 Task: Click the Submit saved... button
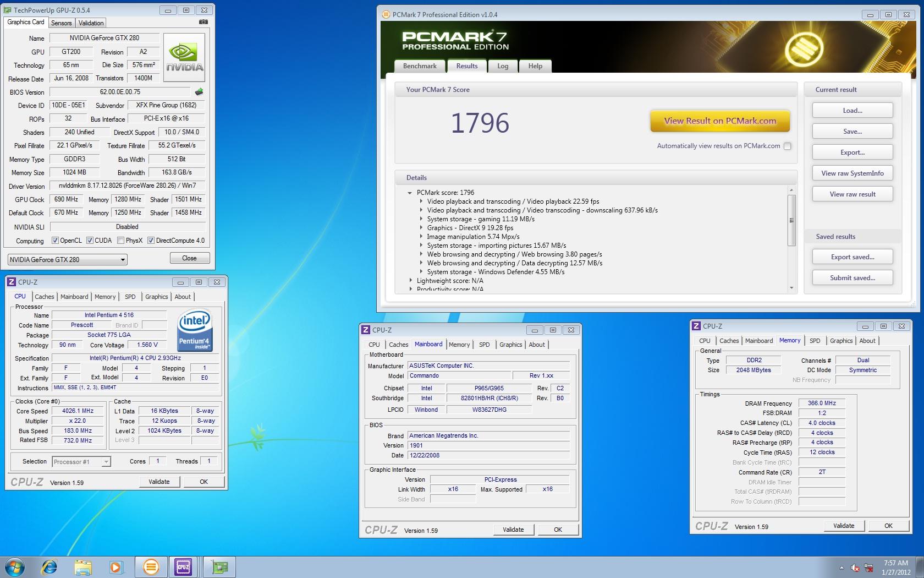click(853, 278)
